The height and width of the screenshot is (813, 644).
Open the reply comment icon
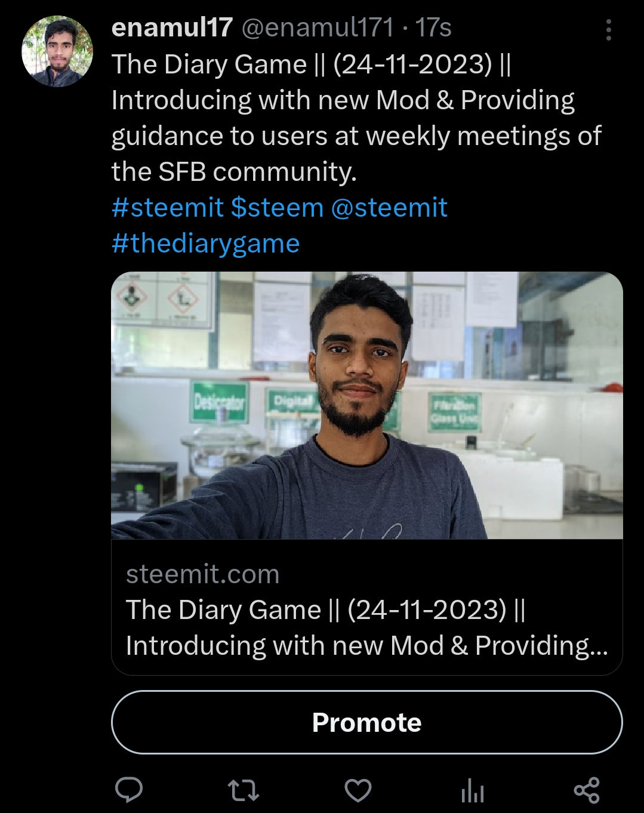128,790
